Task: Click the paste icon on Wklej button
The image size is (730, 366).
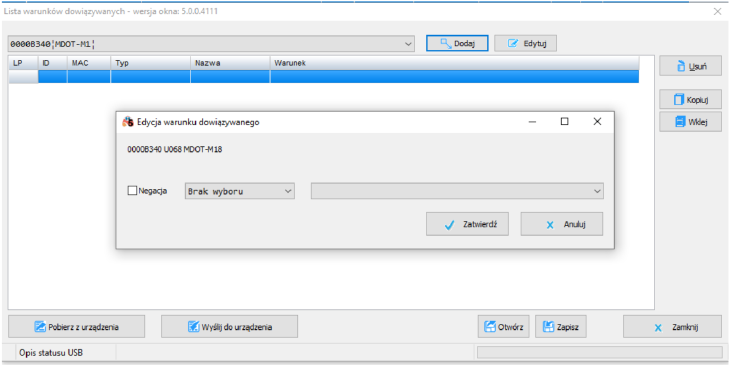Action: click(680, 122)
